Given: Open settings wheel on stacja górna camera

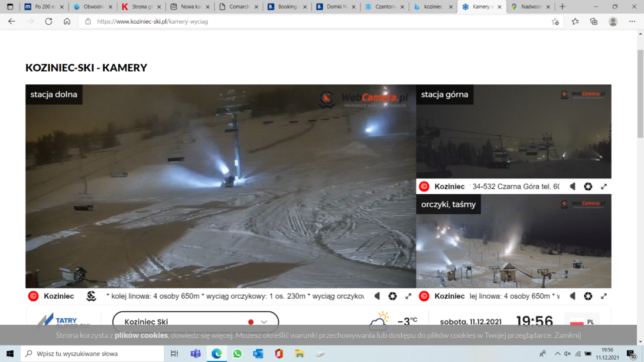Looking at the screenshot, I should 588,187.
